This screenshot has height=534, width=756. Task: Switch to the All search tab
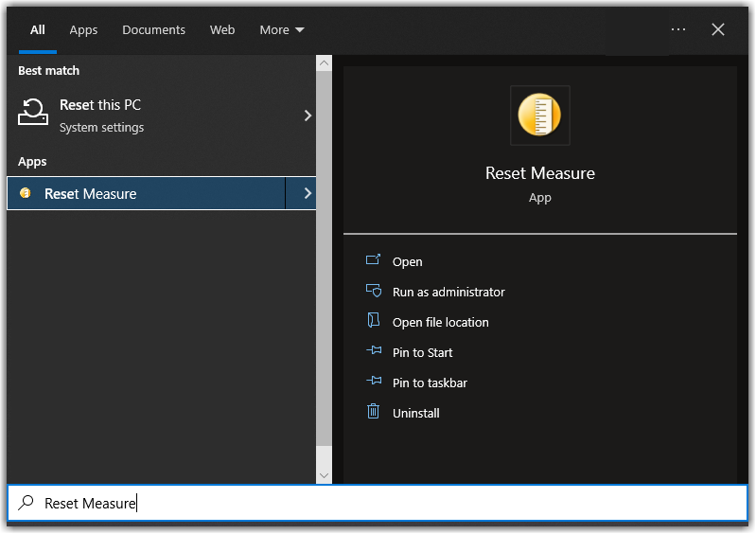(x=38, y=30)
